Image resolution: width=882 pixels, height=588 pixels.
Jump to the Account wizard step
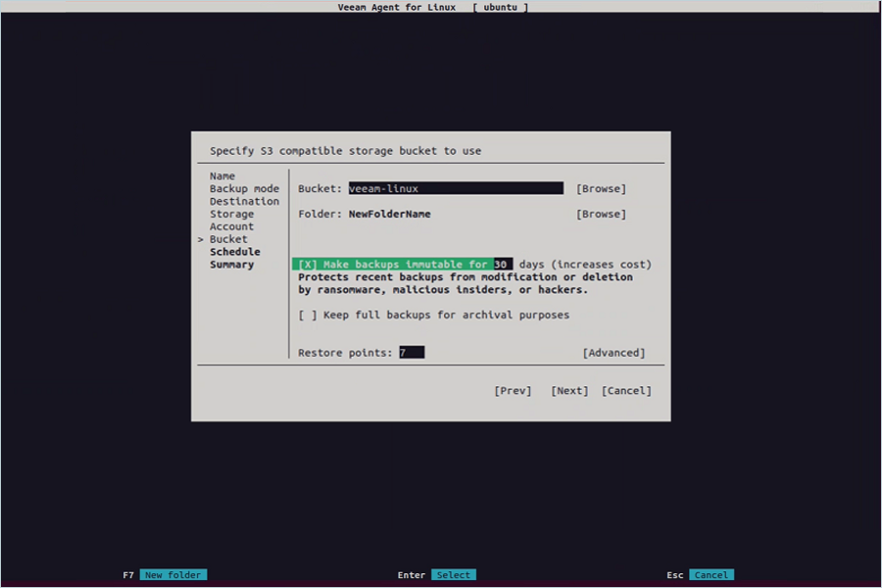point(231,226)
